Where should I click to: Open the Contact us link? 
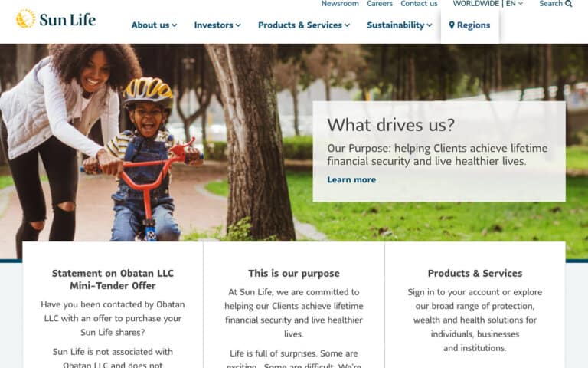(x=419, y=4)
